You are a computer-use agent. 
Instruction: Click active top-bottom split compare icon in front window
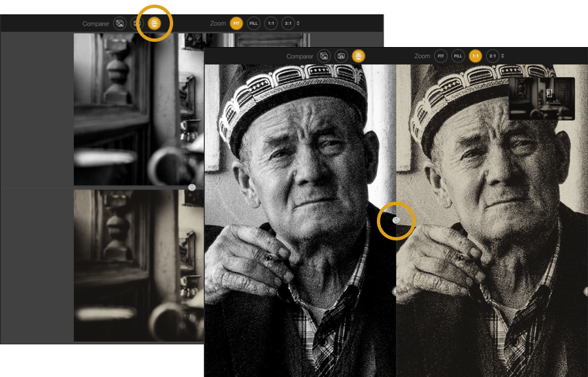point(359,56)
